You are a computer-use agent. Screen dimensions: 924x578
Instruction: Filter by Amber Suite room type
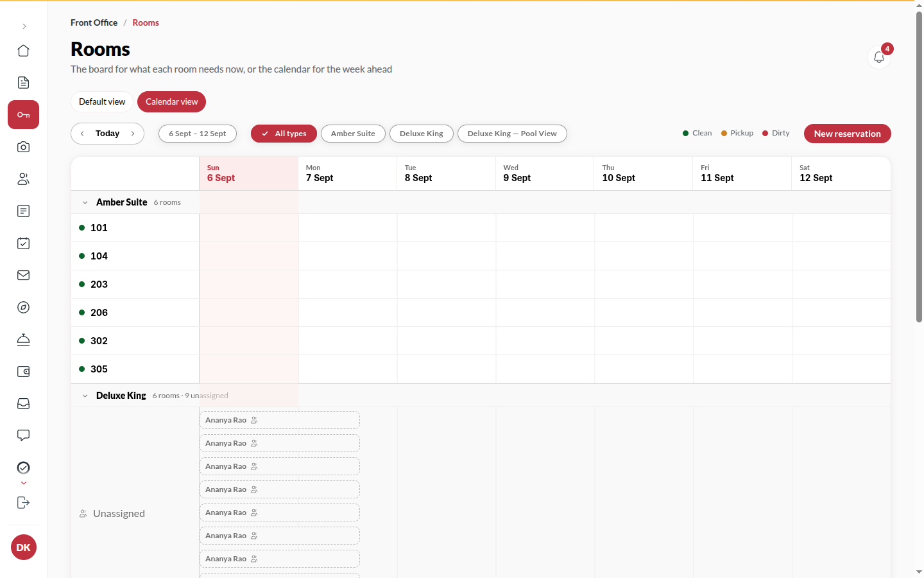353,134
